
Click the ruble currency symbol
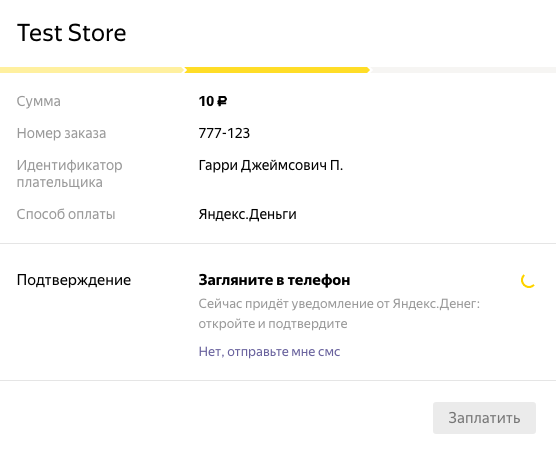(222, 101)
